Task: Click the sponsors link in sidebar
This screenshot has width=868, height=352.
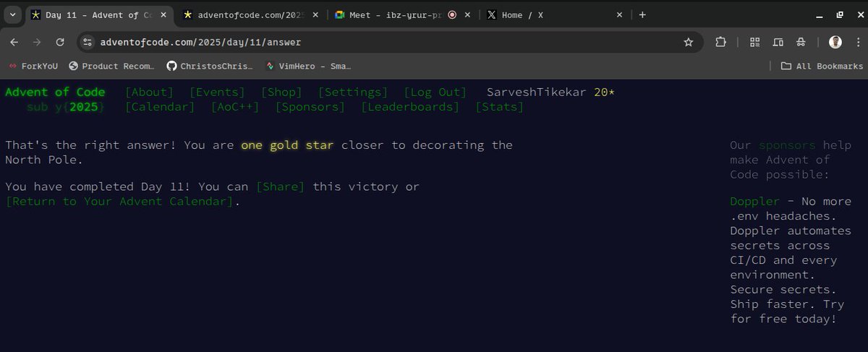Action: (x=787, y=145)
